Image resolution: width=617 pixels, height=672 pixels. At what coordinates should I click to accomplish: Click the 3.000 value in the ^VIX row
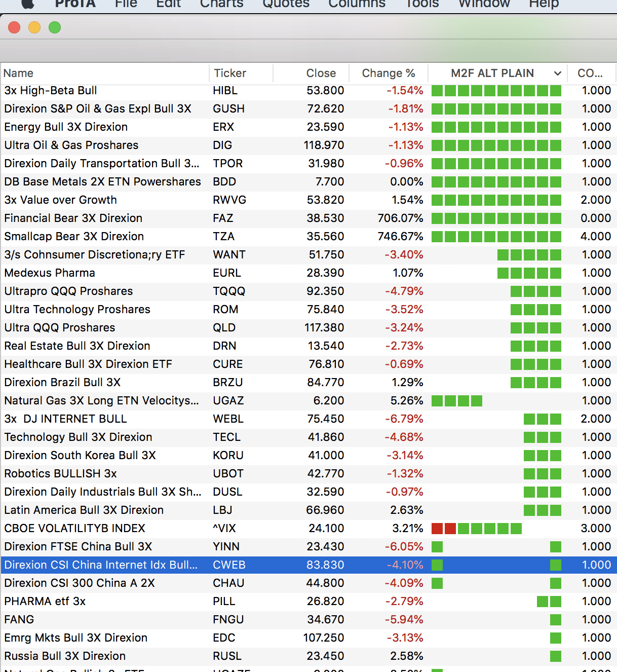[x=596, y=528]
